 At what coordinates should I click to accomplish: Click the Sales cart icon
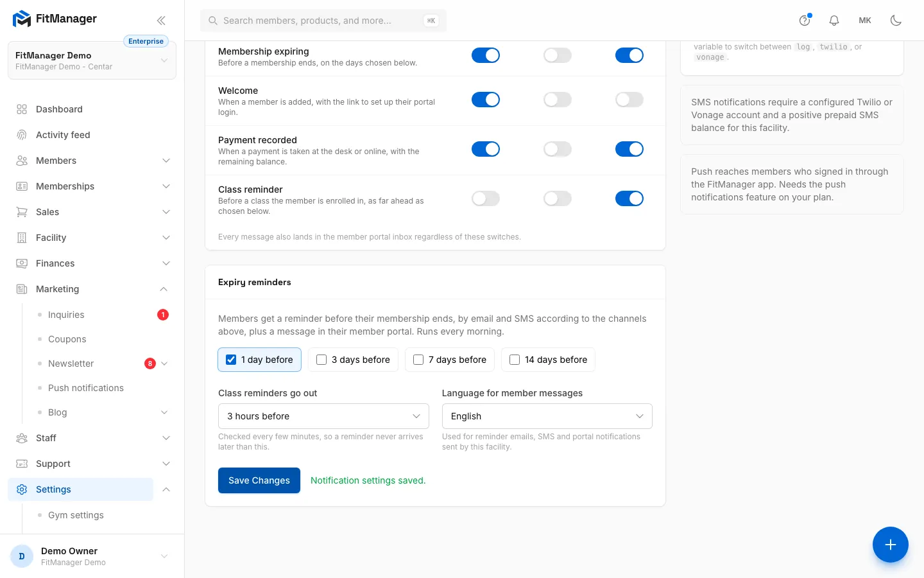22,212
